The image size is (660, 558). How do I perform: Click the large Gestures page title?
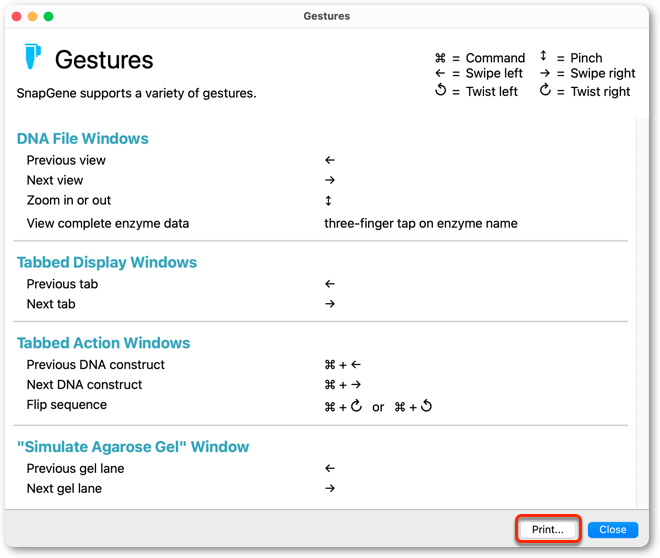104,60
